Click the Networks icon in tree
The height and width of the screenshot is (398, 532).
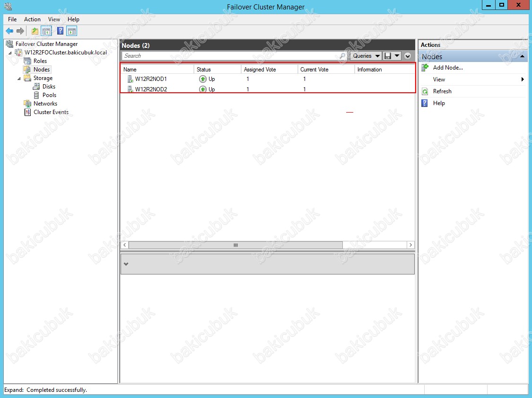tap(27, 103)
